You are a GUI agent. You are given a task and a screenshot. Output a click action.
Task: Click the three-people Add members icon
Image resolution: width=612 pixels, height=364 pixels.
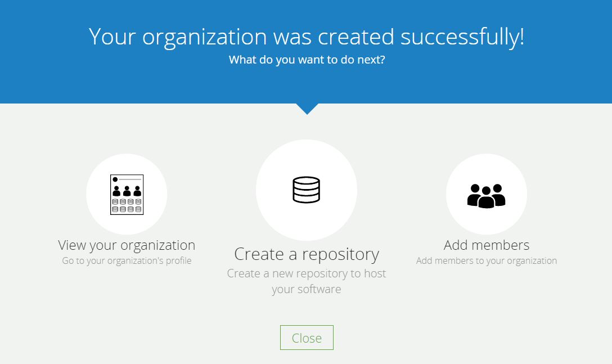pyautogui.click(x=487, y=195)
